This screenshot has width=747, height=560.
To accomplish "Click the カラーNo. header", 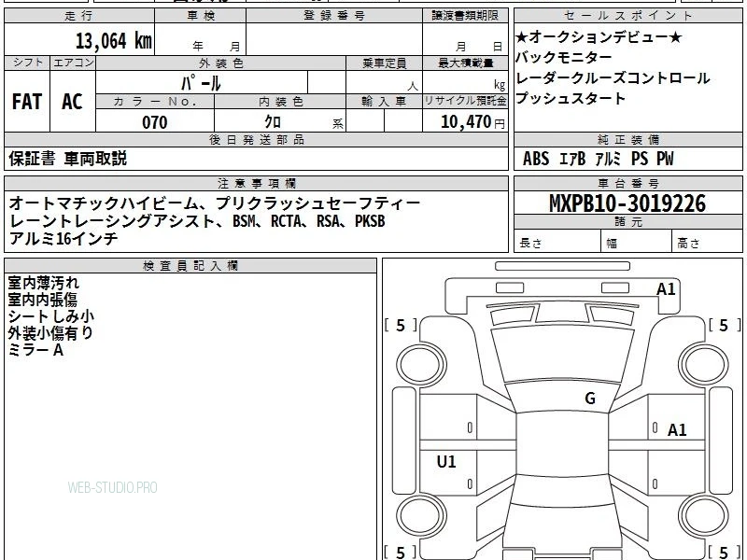I will pyautogui.click(x=155, y=102).
